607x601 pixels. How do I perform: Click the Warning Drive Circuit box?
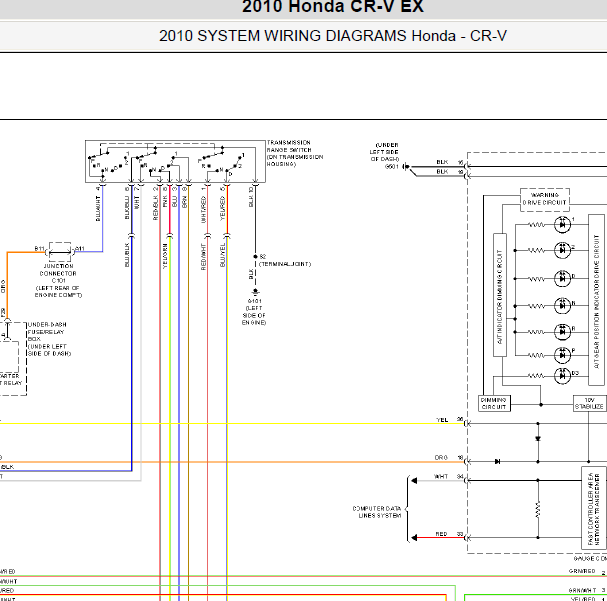click(x=545, y=200)
